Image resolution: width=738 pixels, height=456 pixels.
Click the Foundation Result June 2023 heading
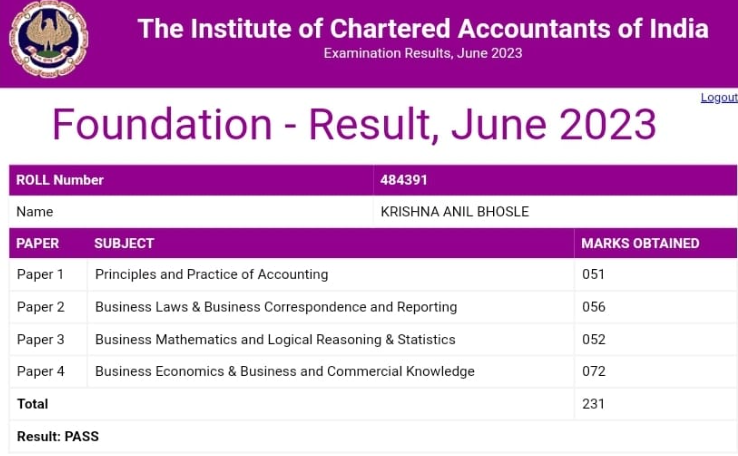[354, 125]
